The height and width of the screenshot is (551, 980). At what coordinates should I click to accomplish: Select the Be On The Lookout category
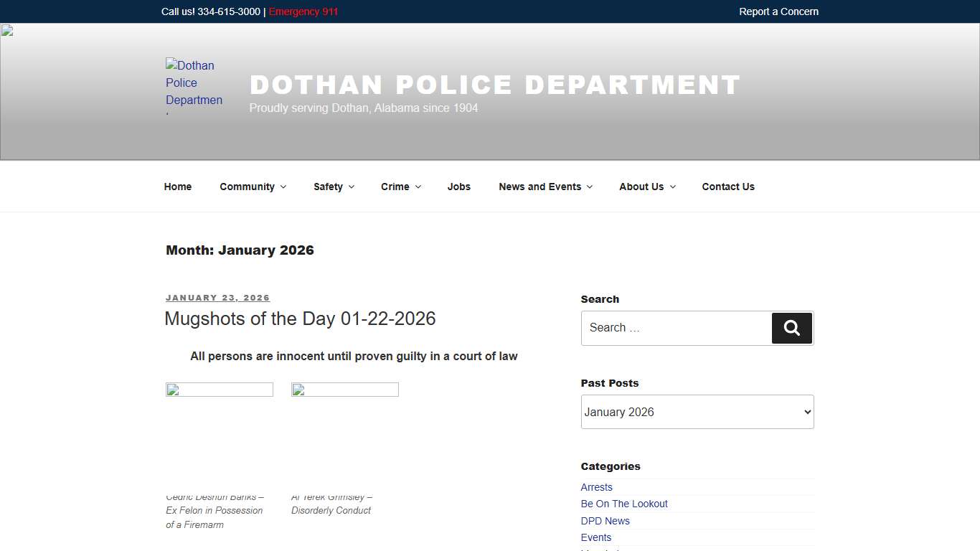pyautogui.click(x=623, y=504)
